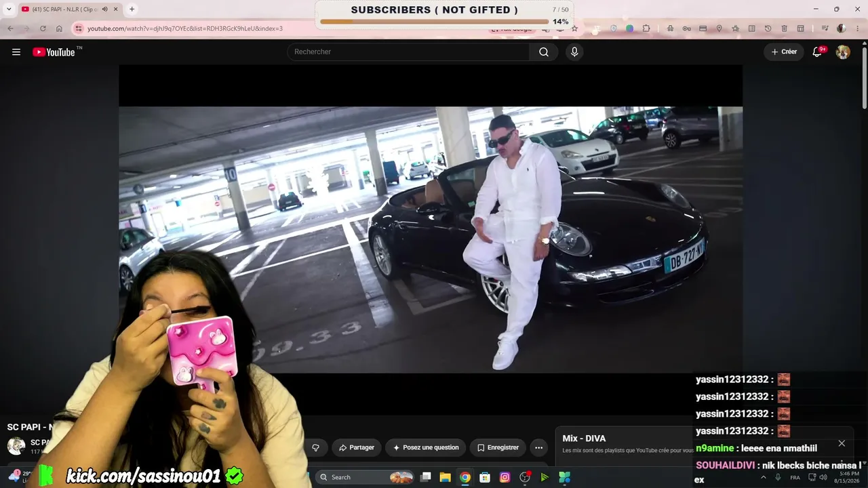This screenshot has height=488, width=868.
Task: Reload the page in Chrome
Action: [x=43, y=28]
